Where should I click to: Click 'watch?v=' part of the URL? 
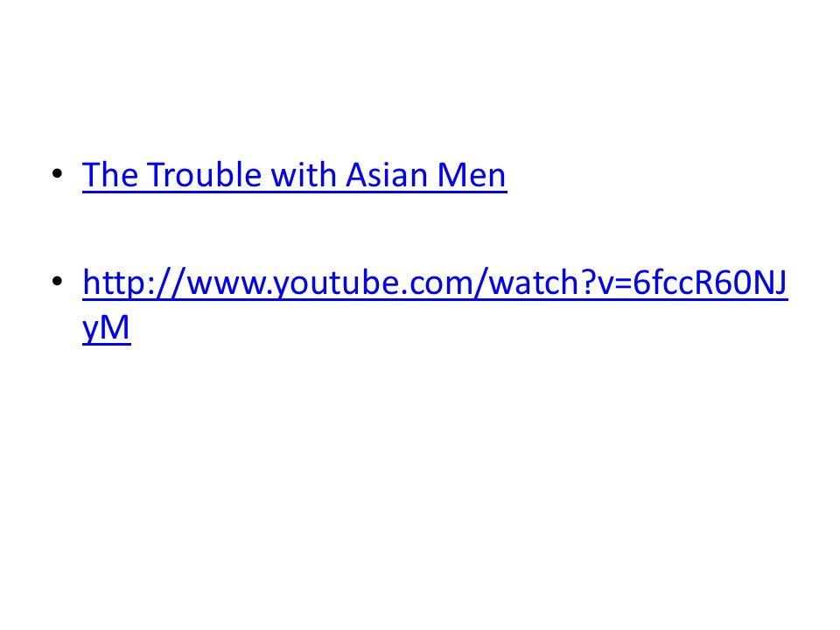point(561,283)
